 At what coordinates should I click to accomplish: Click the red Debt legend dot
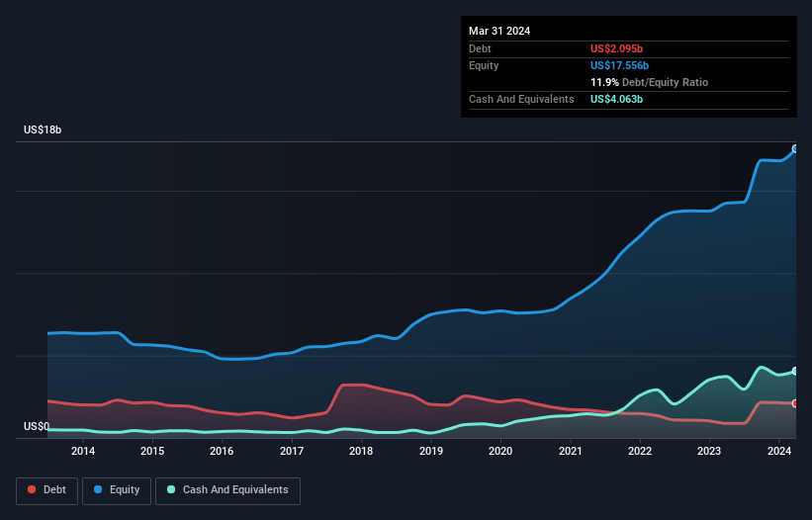[32, 489]
